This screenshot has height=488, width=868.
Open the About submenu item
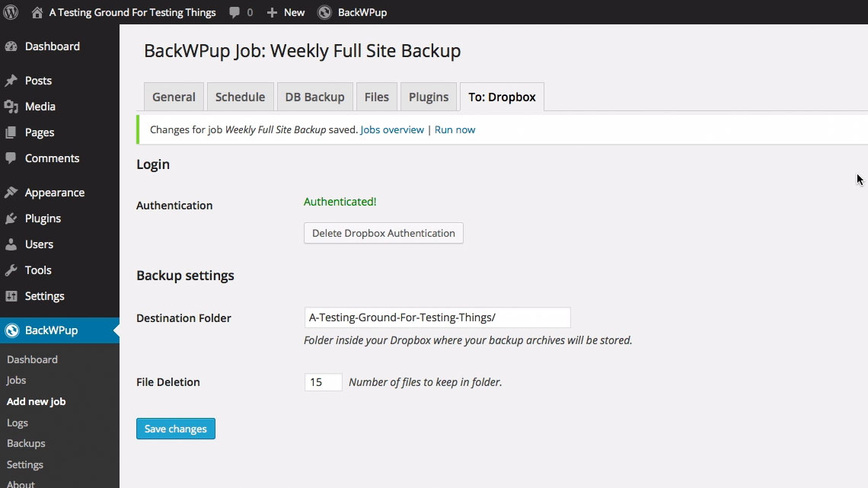pos(21,484)
